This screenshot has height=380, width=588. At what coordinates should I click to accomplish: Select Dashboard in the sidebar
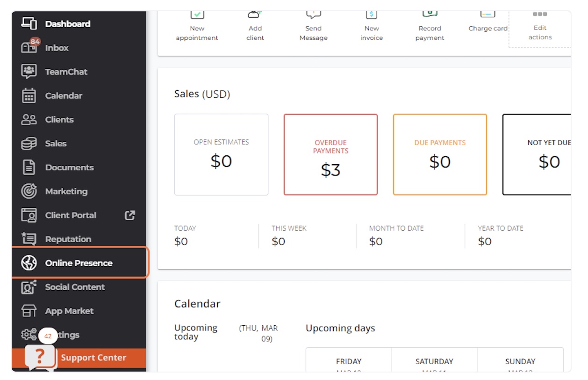(67, 24)
